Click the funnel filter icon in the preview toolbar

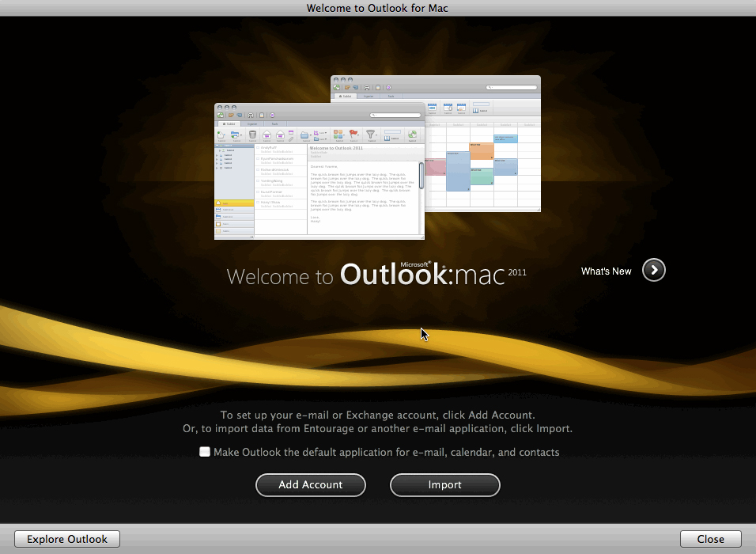(371, 135)
